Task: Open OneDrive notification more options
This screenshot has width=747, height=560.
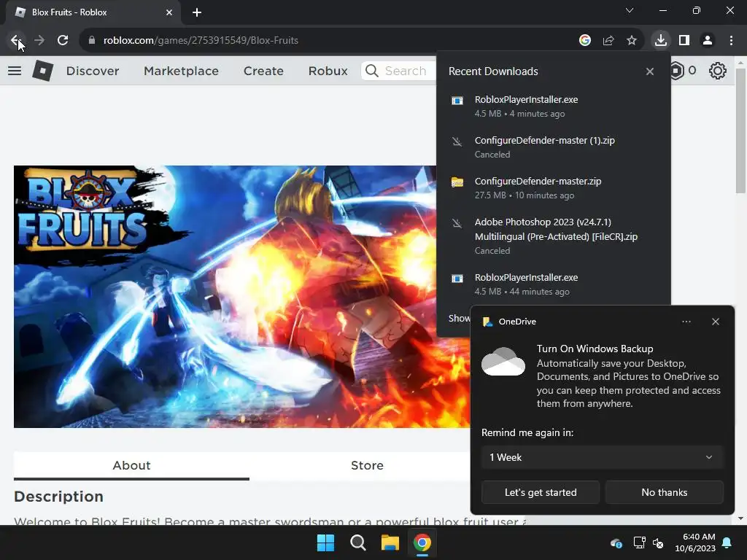Action: pyautogui.click(x=686, y=322)
